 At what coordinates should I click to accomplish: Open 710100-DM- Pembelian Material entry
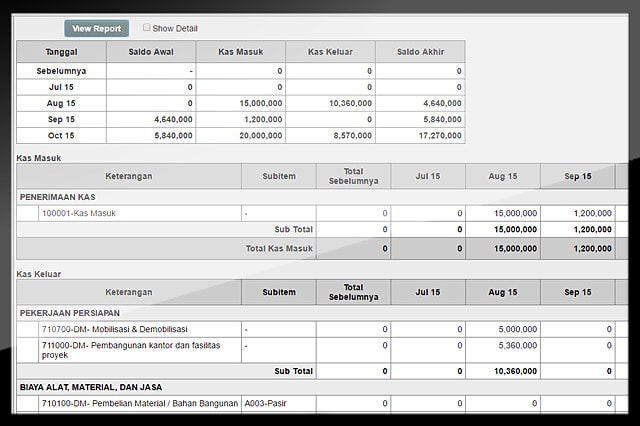(139, 403)
